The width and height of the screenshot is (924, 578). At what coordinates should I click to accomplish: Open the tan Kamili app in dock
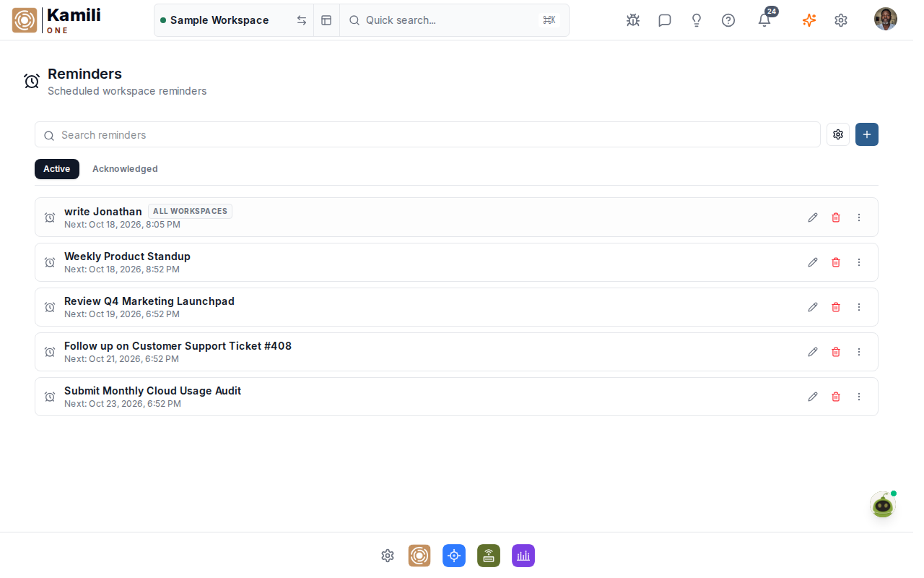tap(419, 556)
